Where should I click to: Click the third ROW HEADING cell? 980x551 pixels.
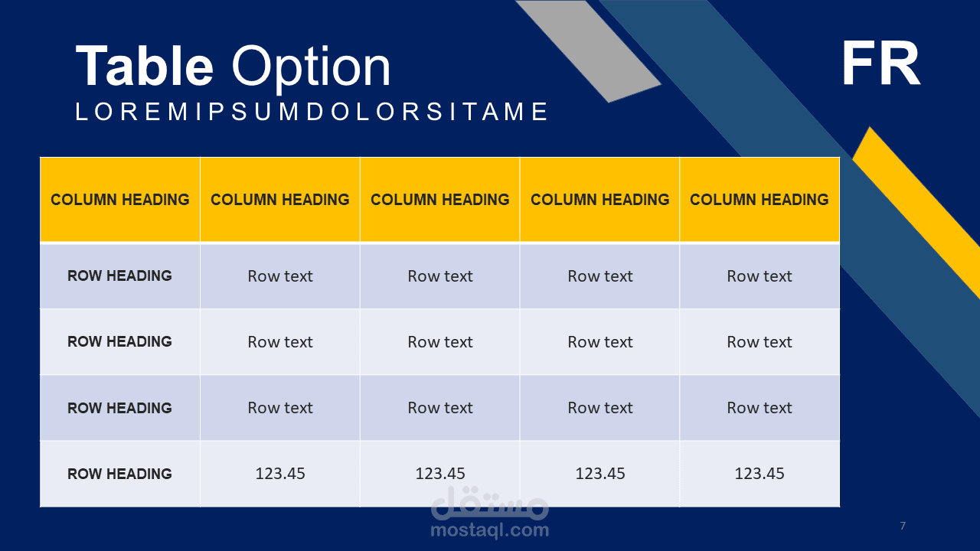(x=120, y=408)
